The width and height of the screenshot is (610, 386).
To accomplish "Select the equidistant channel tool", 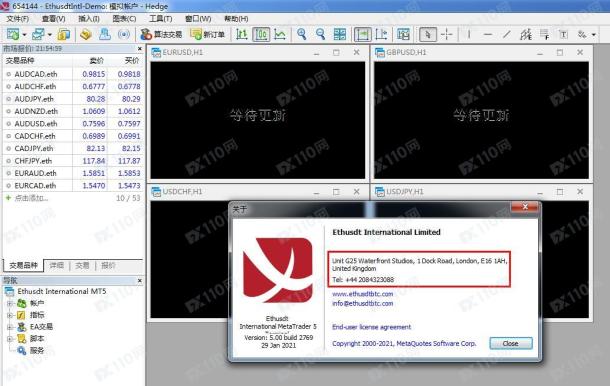I will [526, 35].
